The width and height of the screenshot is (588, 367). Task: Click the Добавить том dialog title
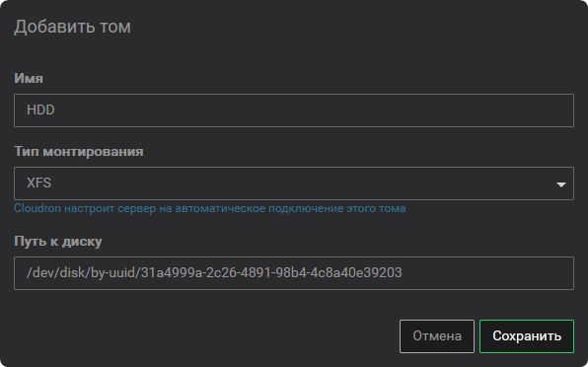click(x=72, y=27)
